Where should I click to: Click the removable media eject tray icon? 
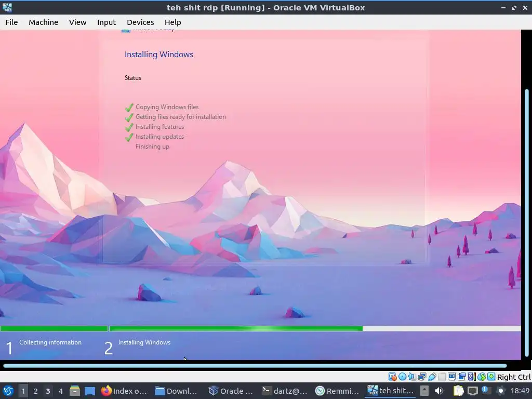point(424,391)
